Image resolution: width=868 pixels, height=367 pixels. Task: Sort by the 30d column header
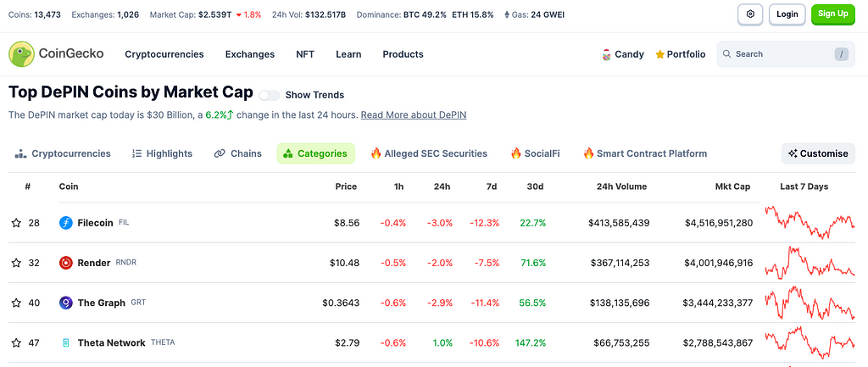[x=536, y=186]
